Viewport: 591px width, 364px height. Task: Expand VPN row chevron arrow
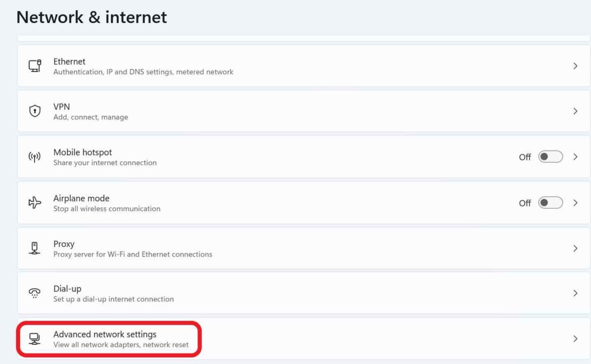[575, 111]
